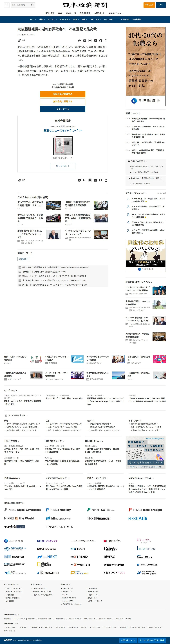
Task: Open the 人事ウオッチ menu item
Action: click(x=99, y=13)
